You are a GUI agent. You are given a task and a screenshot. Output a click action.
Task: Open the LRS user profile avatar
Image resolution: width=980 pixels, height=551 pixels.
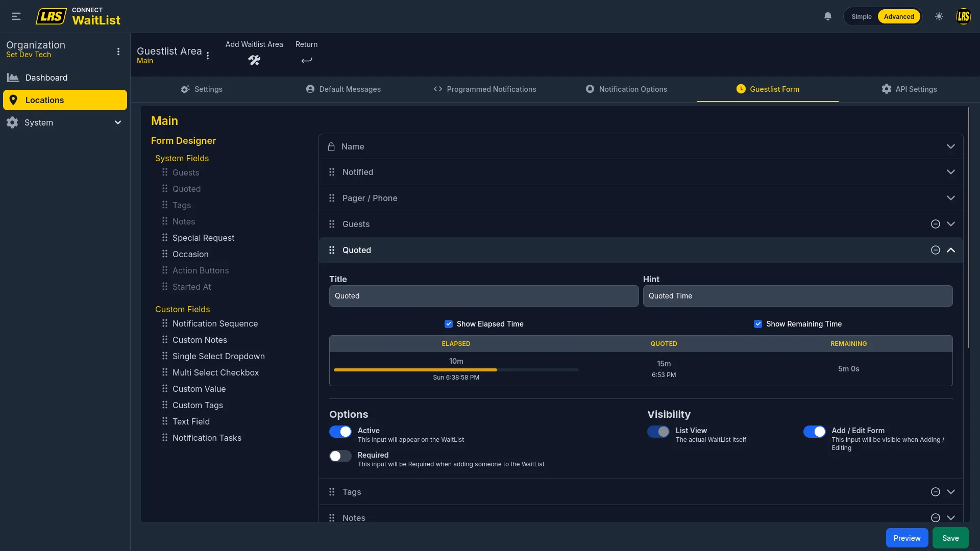[x=963, y=16]
